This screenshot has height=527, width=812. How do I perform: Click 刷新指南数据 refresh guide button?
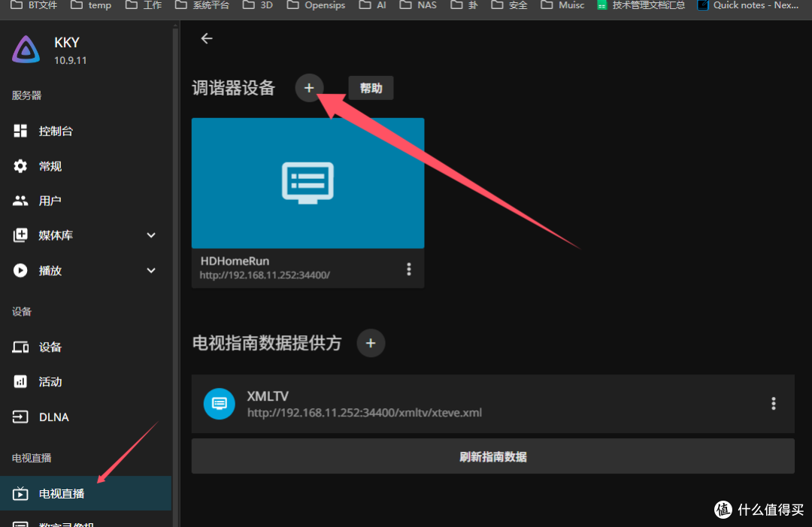coord(492,456)
